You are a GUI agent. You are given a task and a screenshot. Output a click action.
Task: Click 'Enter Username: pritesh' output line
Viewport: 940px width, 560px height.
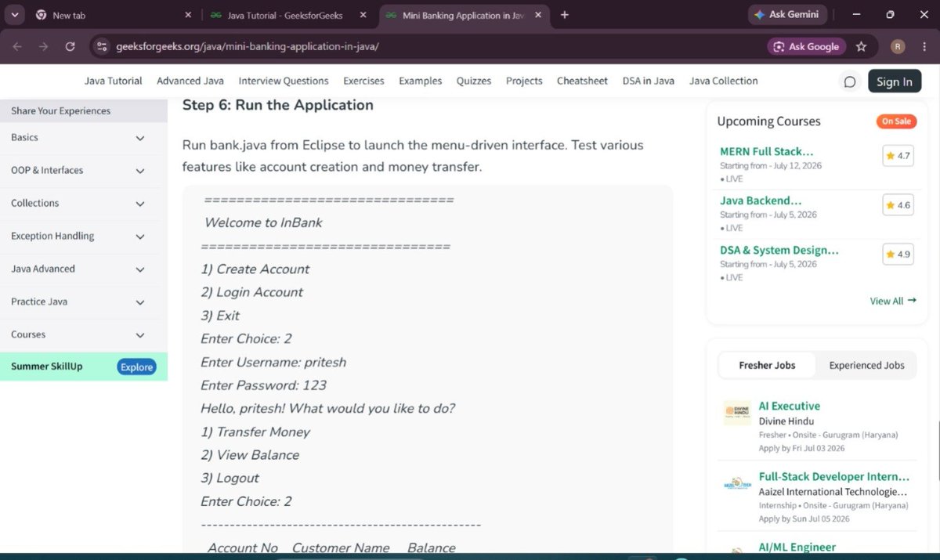273,362
